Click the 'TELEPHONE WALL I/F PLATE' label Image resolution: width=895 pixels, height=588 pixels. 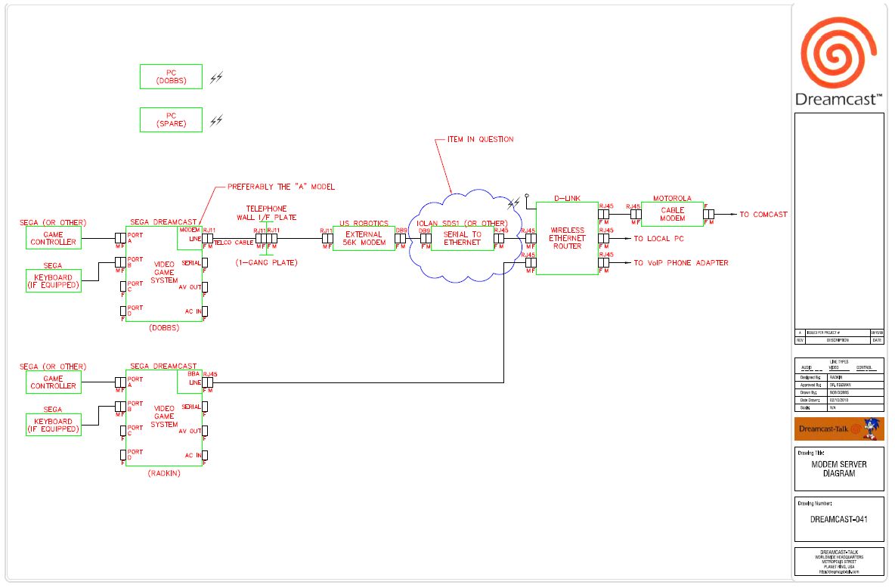(x=267, y=213)
